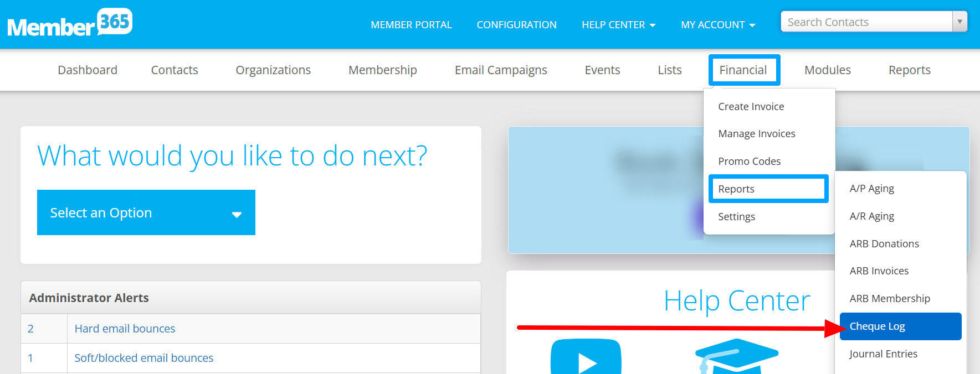Switch to the Email Campaigns tab
This screenshot has width=980, height=374.
tap(500, 70)
